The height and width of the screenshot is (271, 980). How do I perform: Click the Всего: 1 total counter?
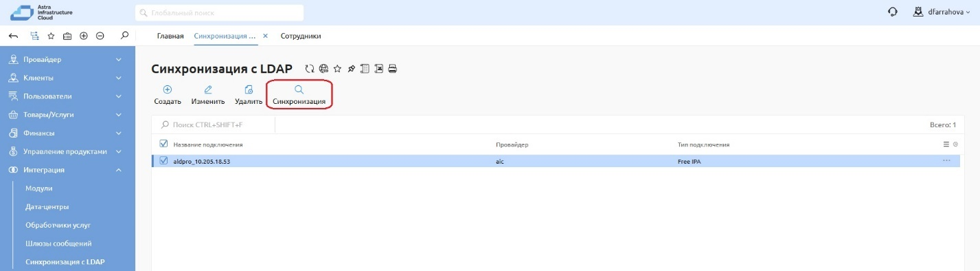(x=942, y=125)
